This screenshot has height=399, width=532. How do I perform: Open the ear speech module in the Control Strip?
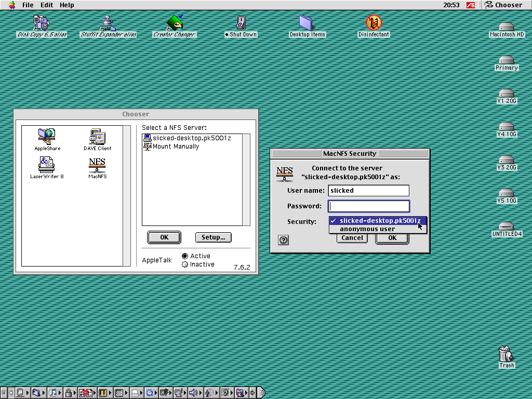point(228,393)
